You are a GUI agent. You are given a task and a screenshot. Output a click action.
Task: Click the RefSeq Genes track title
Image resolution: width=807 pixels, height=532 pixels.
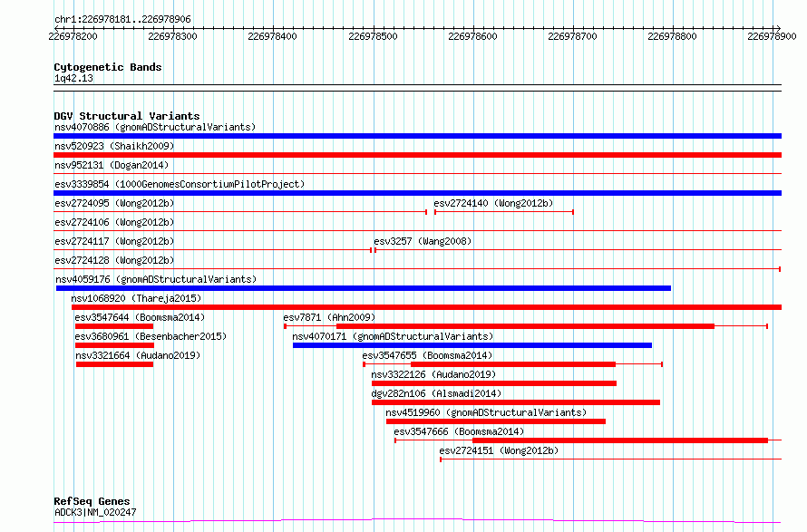coord(92,502)
